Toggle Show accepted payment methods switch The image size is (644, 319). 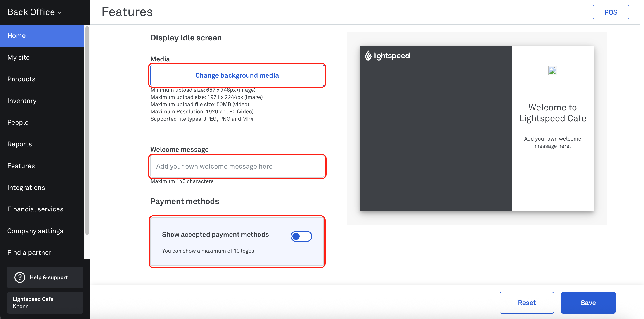pyautogui.click(x=301, y=236)
